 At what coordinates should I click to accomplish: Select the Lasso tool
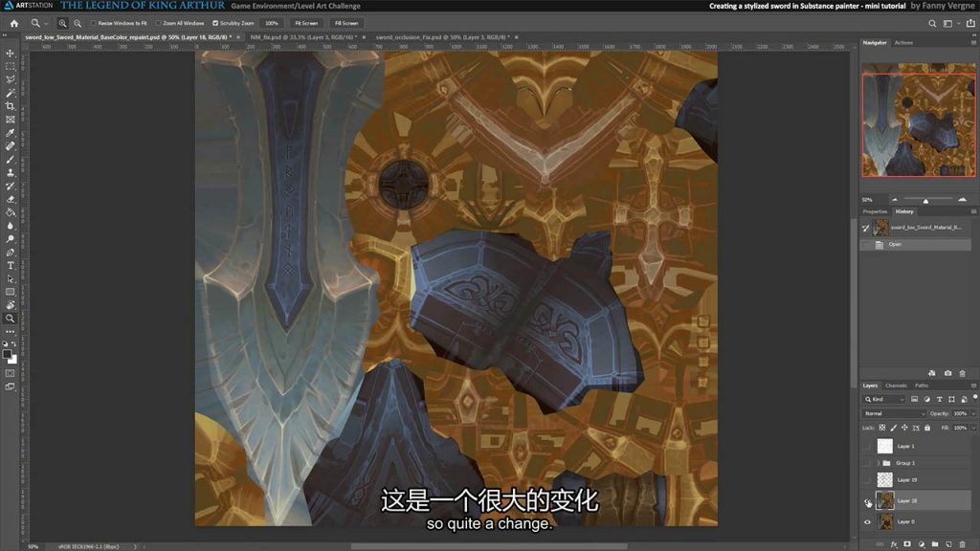pos(10,79)
